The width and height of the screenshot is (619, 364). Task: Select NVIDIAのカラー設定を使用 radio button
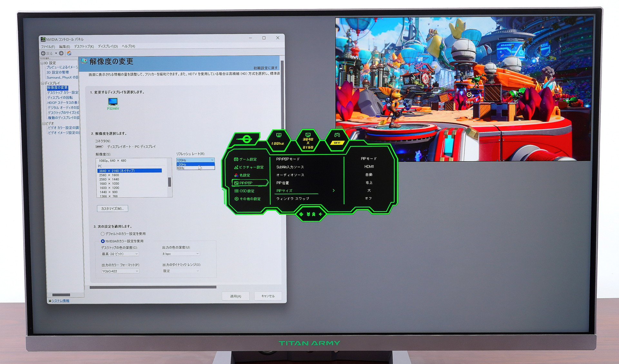tap(103, 241)
